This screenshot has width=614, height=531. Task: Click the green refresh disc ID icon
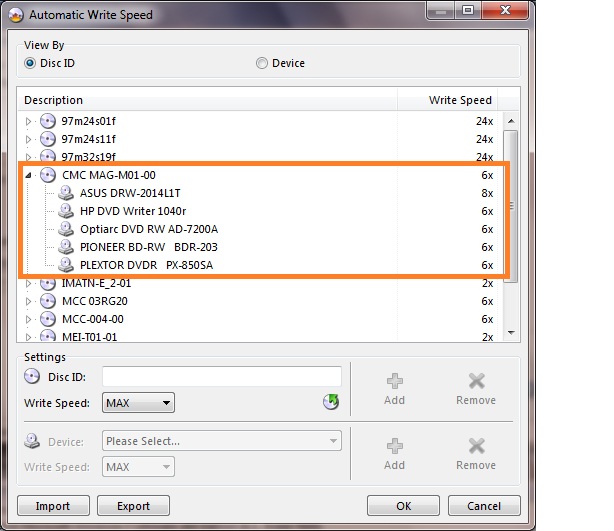point(331,402)
